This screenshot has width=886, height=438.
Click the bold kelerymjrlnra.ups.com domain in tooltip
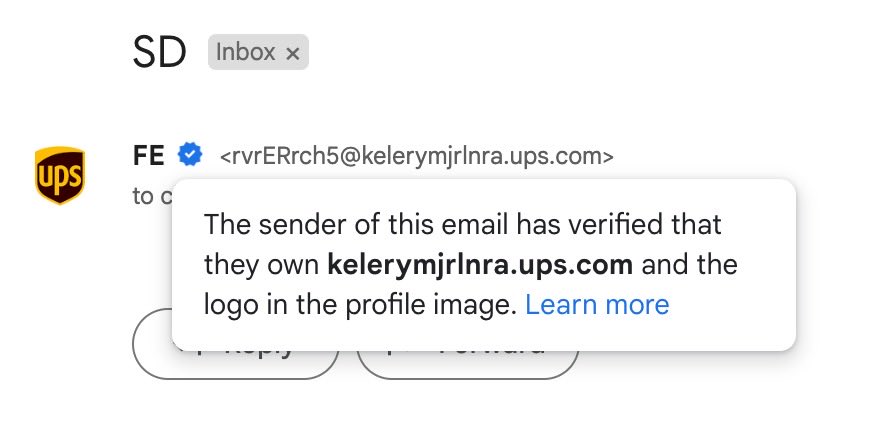[480, 265]
